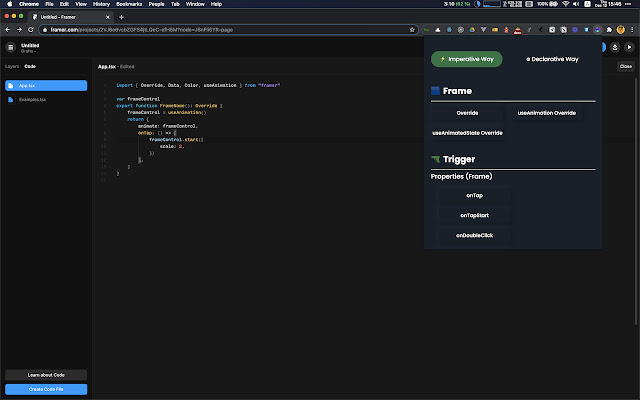Open the Chrome extensions puzzle icon
Screen dimensions: 640x400
point(609,29)
